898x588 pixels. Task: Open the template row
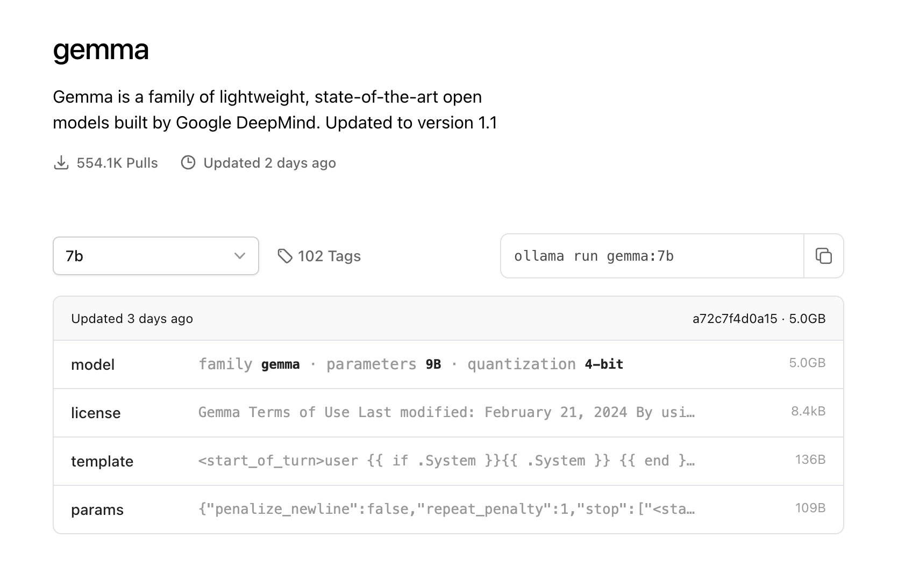pos(448,461)
